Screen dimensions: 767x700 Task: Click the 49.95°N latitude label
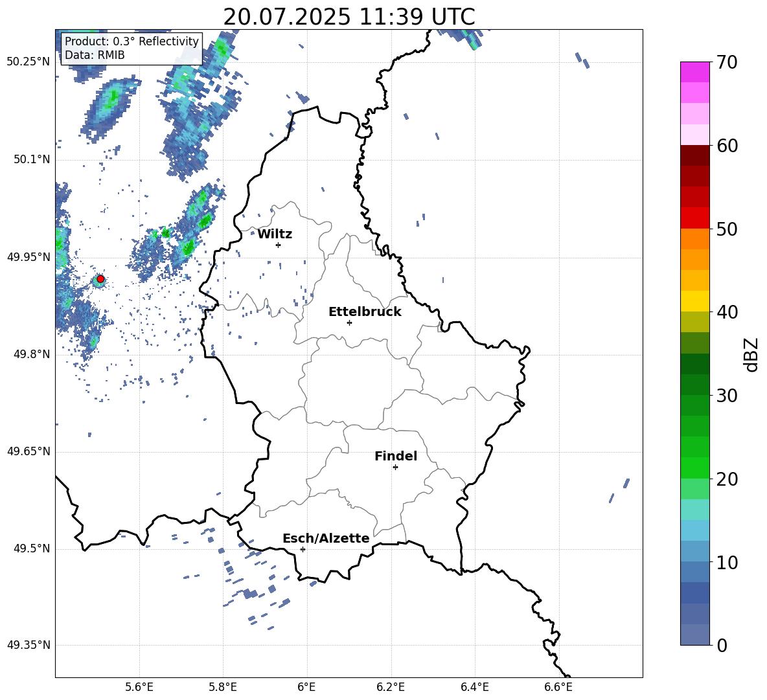pyautogui.click(x=29, y=256)
